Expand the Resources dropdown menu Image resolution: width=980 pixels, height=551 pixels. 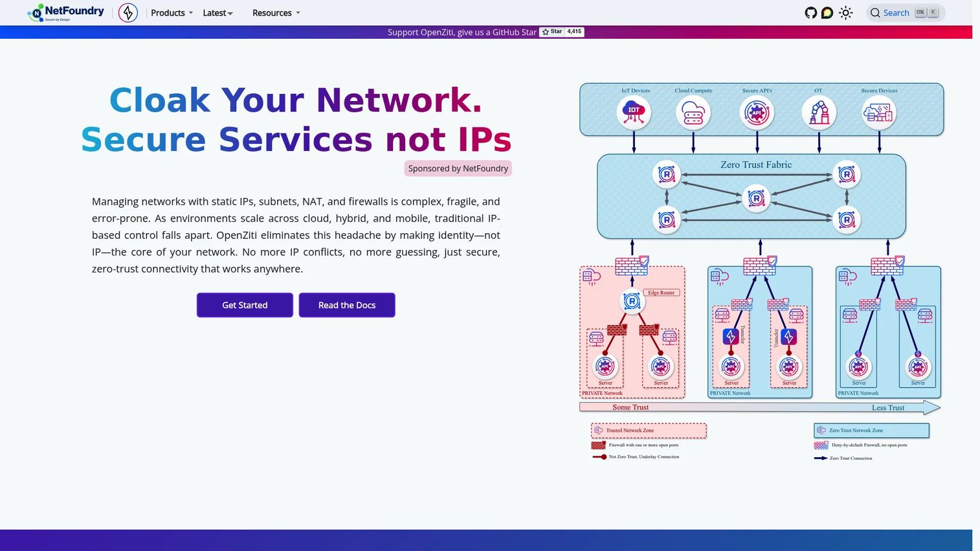(276, 13)
